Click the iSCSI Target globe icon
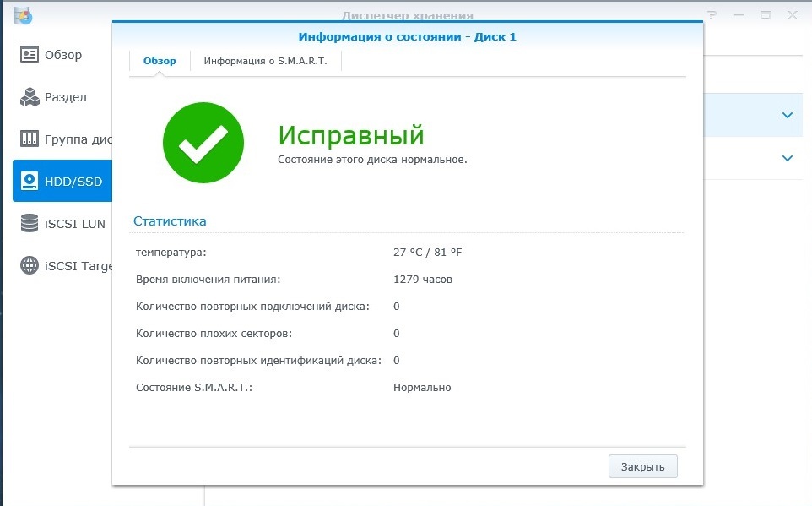 point(30,265)
